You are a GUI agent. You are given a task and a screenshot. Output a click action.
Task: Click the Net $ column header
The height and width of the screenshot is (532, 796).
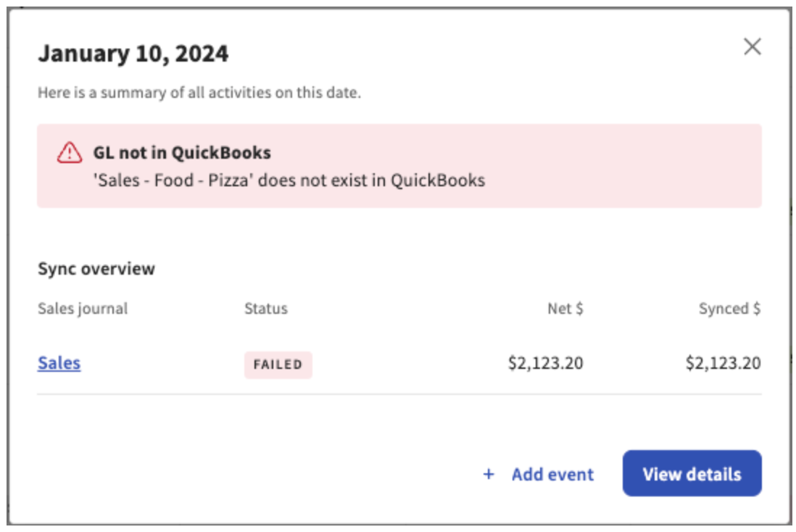(x=565, y=309)
